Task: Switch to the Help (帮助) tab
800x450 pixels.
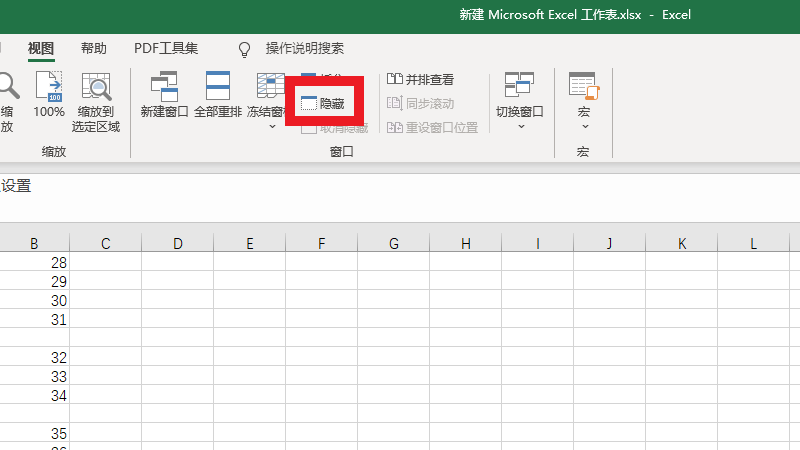Action: (x=94, y=48)
